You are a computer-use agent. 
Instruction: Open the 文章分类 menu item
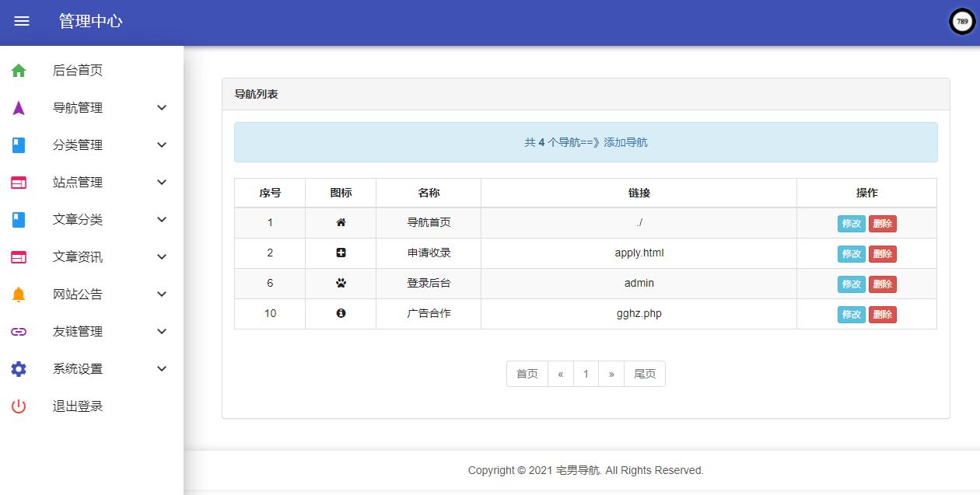[x=78, y=220]
